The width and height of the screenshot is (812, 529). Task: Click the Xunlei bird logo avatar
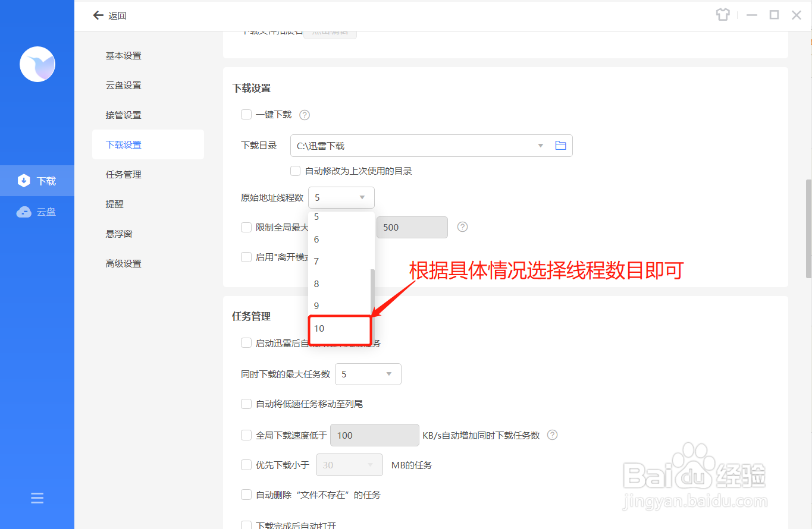(x=37, y=64)
